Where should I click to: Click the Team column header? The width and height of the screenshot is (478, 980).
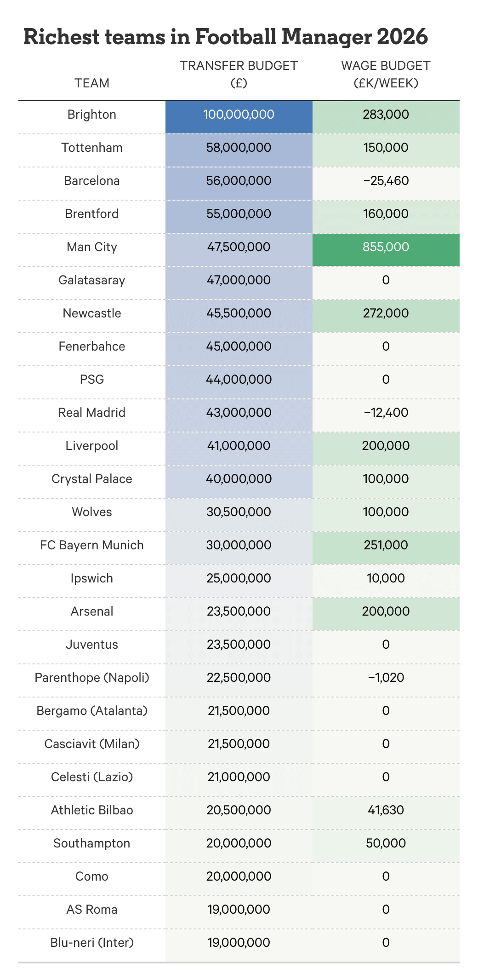92,83
